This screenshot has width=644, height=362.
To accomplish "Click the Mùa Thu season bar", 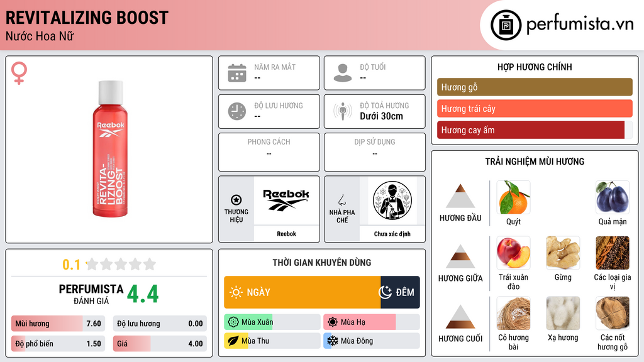I will (x=272, y=341).
